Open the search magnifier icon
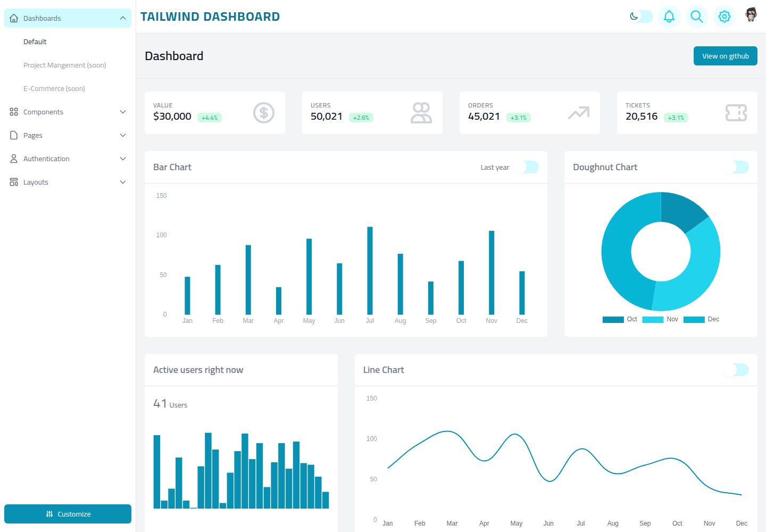Image resolution: width=766 pixels, height=532 pixels. pyautogui.click(x=697, y=16)
